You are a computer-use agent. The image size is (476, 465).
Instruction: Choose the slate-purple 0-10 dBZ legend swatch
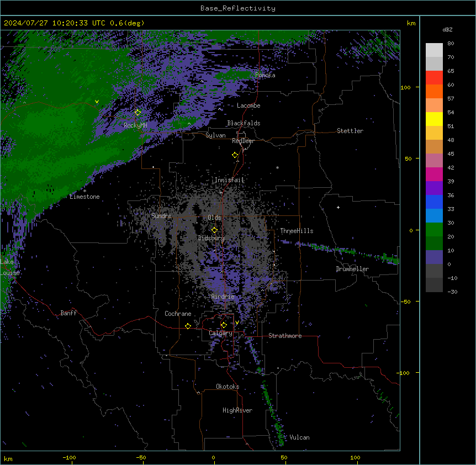point(434,257)
